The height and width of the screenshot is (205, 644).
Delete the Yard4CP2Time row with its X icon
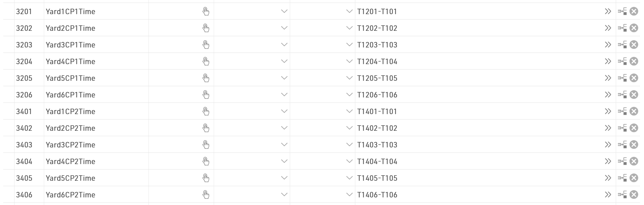click(633, 162)
